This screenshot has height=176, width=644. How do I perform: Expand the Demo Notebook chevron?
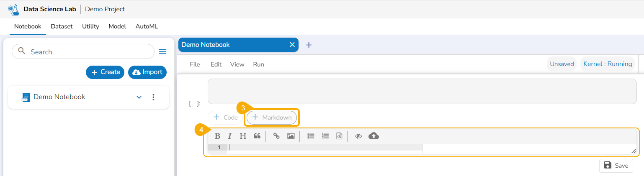coord(139,97)
